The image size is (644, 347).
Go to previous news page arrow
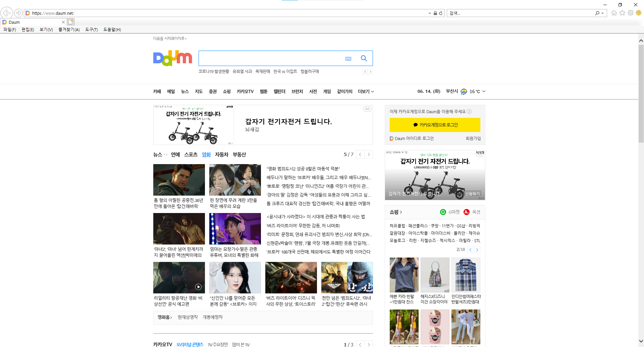click(x=360, y=154)
